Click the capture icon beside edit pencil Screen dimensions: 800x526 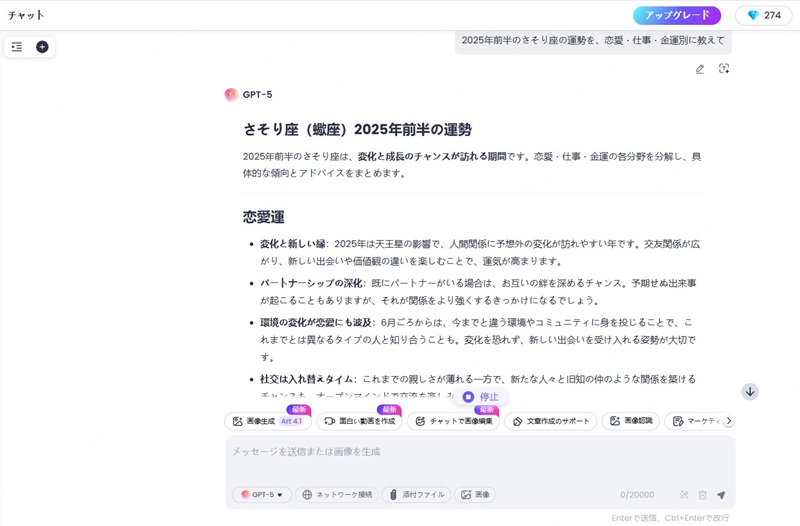tap(724, 69)
